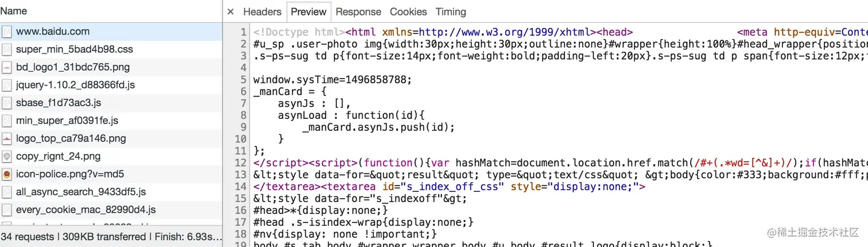Click the asynLoad : function(id){ line

pyautogui.click(x=351, y=115)
